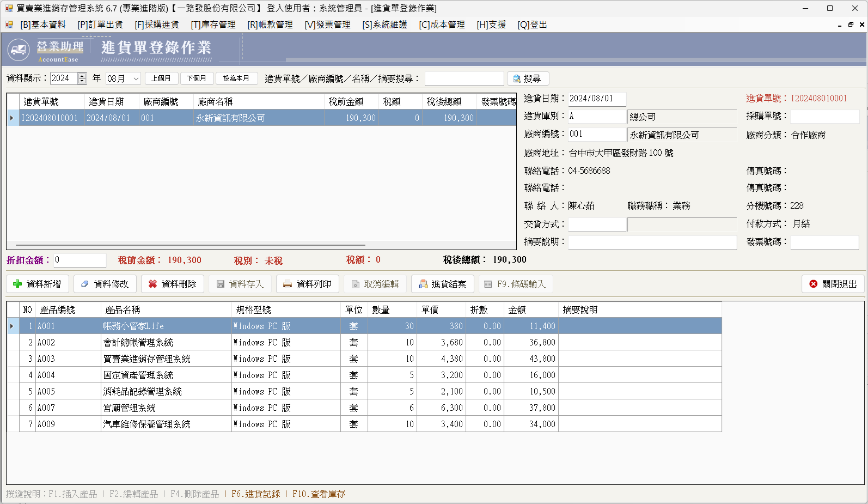868x504 pixels.
Task: Go to next month with 下個月
Action: tap(197, 78)
